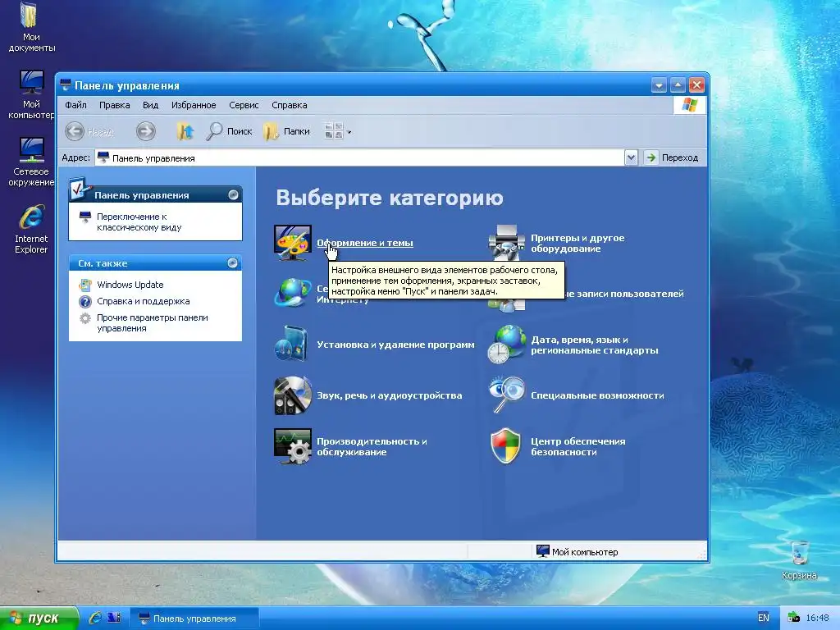
Task: Open Принтеры и другое оборудование link
Action: coord(577,243)
